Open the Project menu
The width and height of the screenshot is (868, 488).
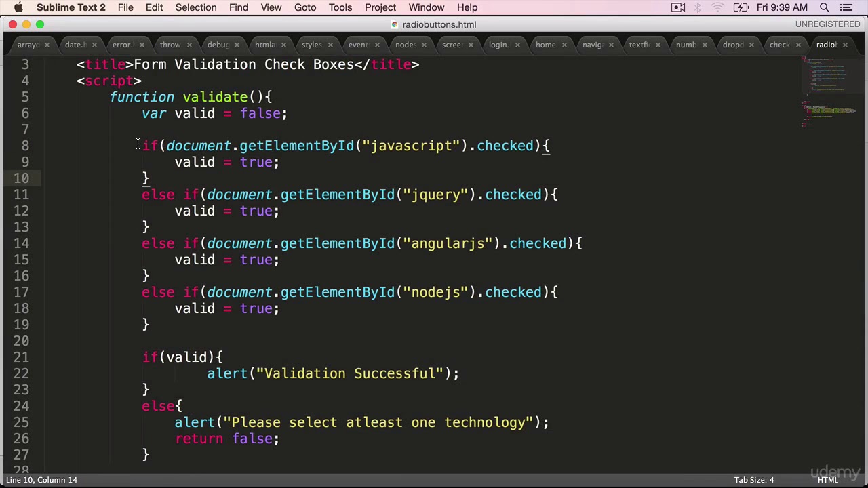tap(380, 7)
